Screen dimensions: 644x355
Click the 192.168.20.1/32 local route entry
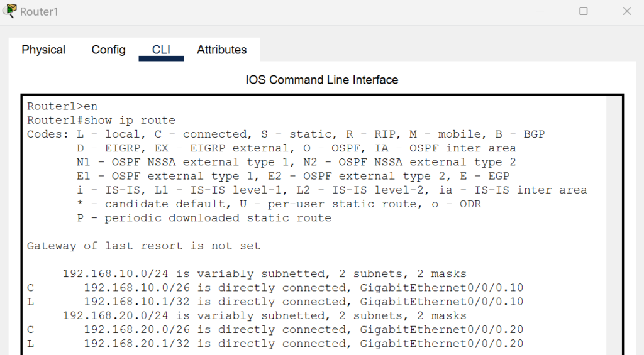tap(275, 344)
